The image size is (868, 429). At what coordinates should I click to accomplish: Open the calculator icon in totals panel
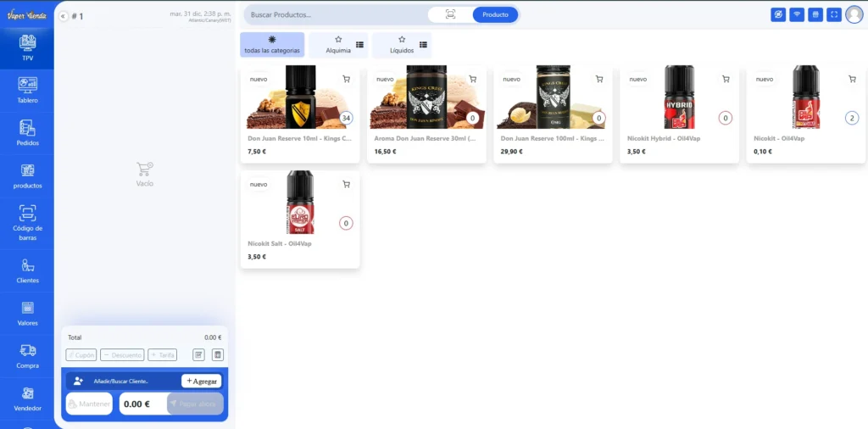coord(218,355)
